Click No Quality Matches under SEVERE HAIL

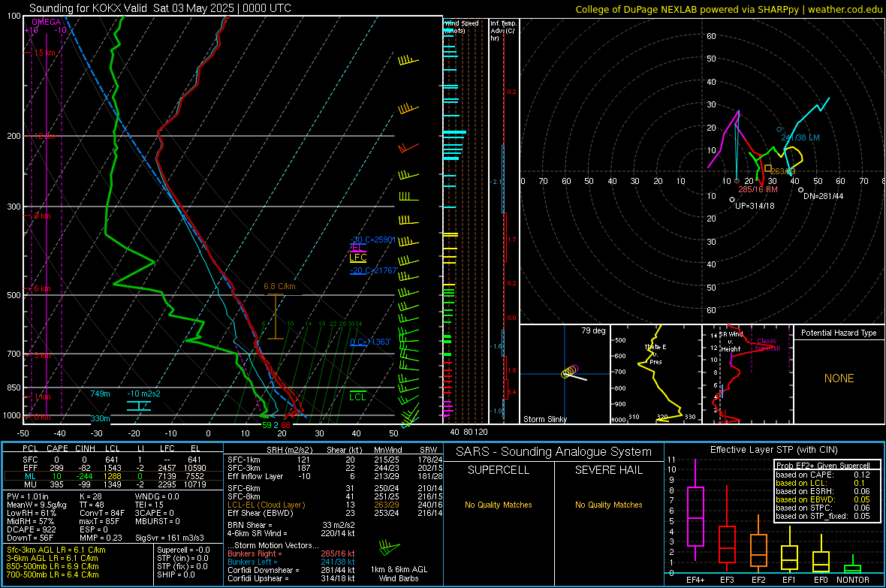click(x=608, y=505)
